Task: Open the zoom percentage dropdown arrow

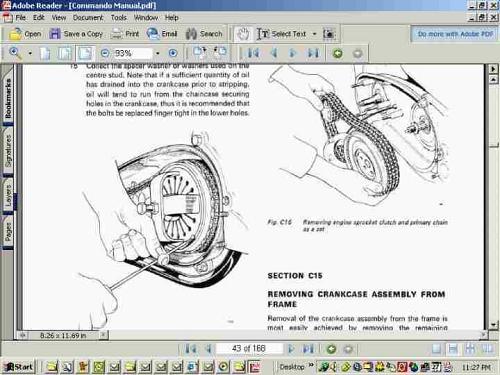Action: 158,53
